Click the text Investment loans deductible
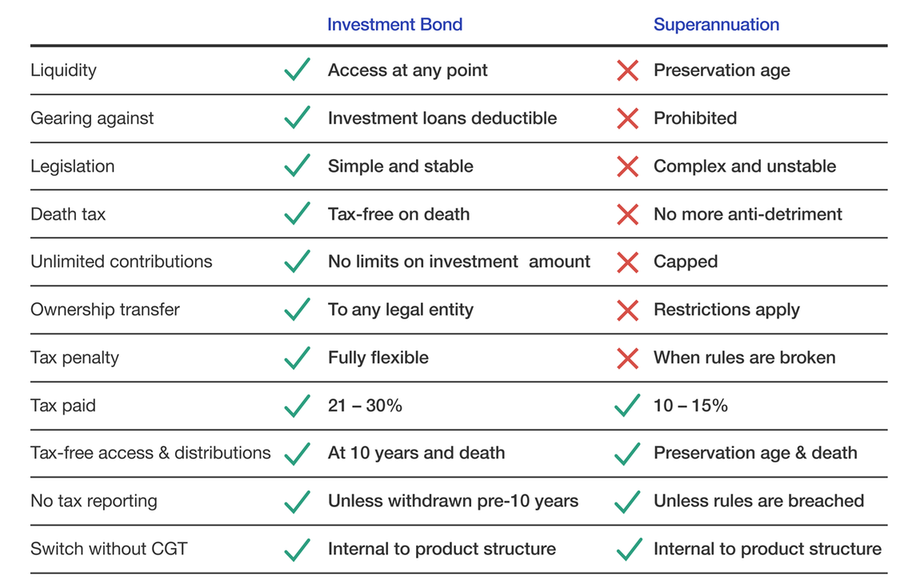 [x=442, y=118]
